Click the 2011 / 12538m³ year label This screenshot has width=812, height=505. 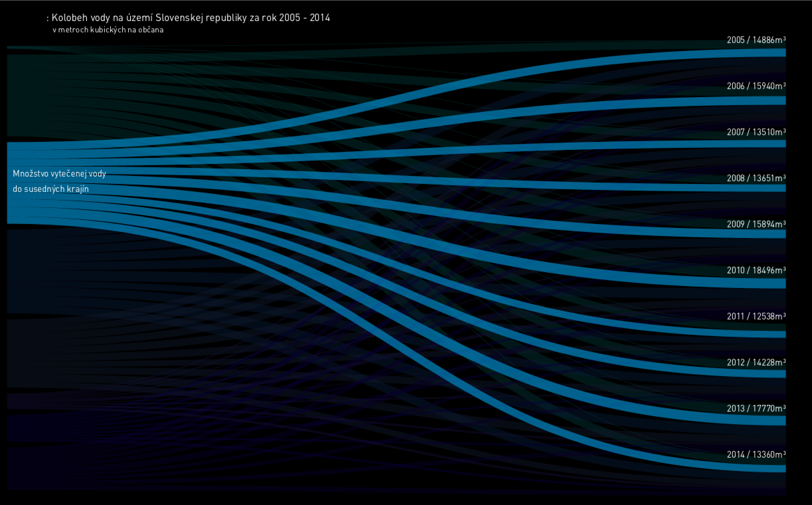(756, 317)
